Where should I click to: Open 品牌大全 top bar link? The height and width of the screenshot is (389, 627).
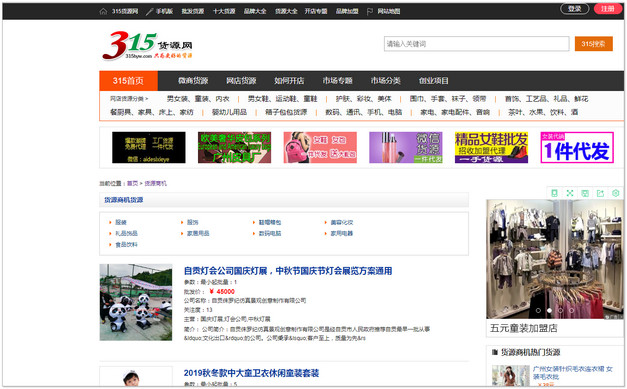click(255, 11)
